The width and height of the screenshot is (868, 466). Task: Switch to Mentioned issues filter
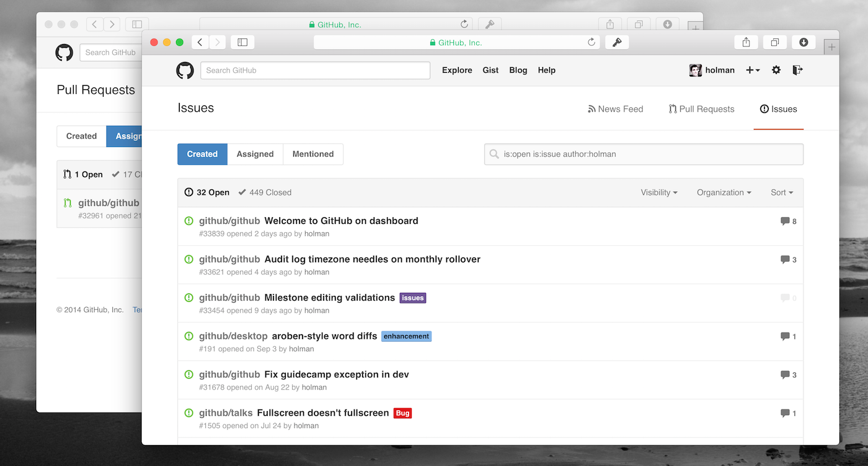pos(313,154)
